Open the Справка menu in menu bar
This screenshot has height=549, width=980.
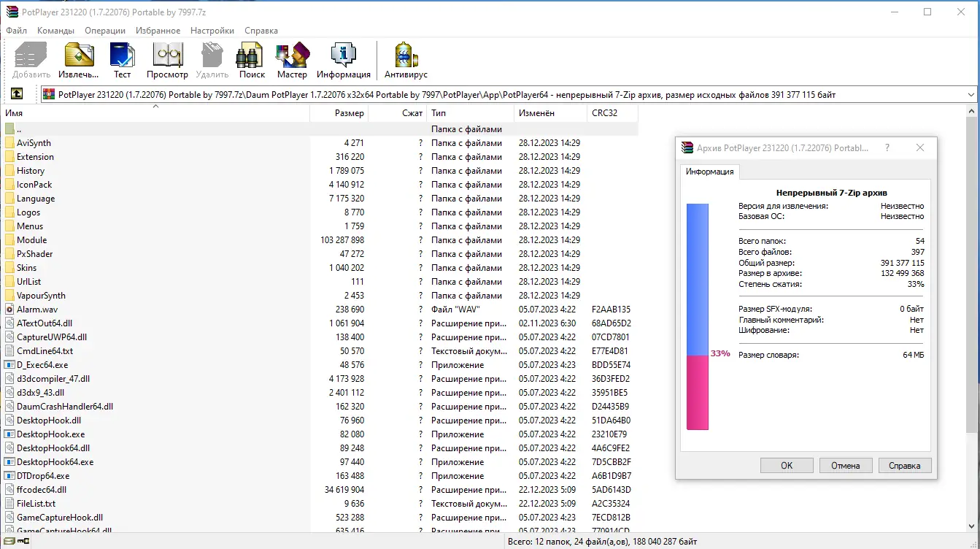coord(261,31)
